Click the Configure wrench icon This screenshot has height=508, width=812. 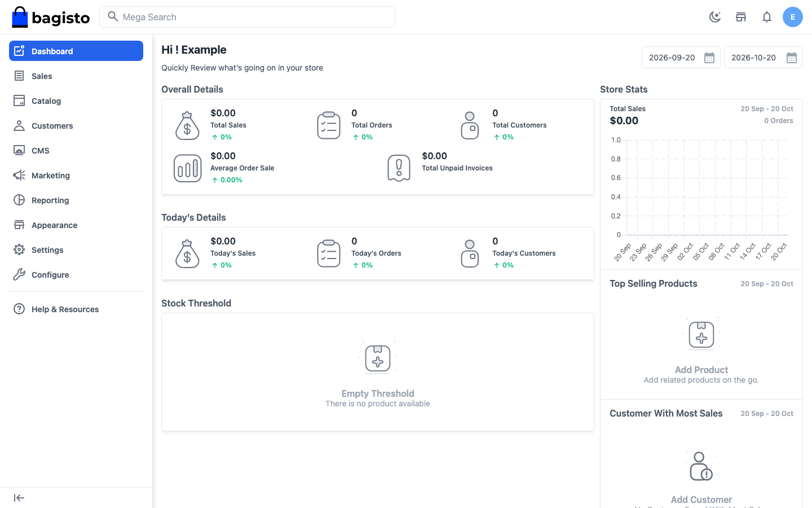click(x=19, y=274)
